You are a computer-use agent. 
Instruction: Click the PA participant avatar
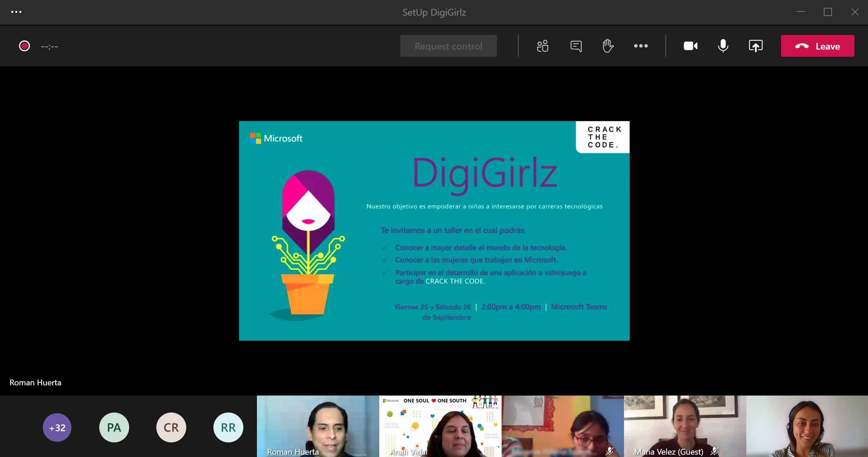(x=114, y=427)
